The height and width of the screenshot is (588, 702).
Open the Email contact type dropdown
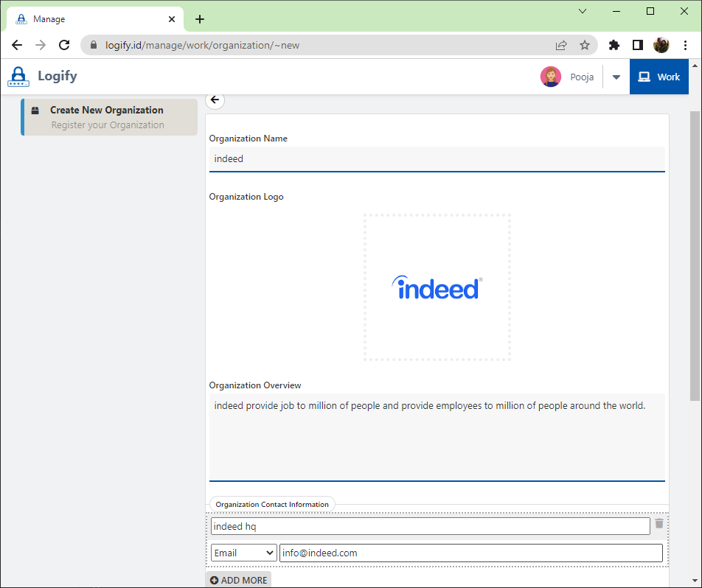pos(243,553)
